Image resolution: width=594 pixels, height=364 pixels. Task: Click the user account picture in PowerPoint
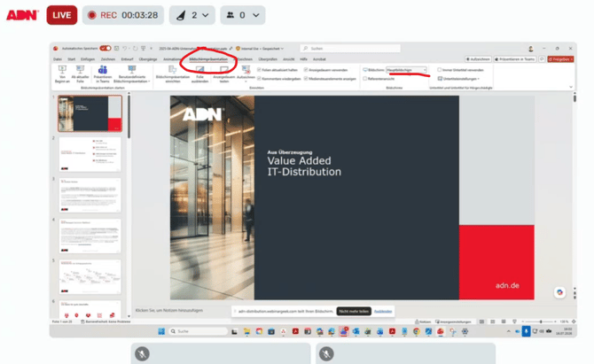tap(531, 49)
